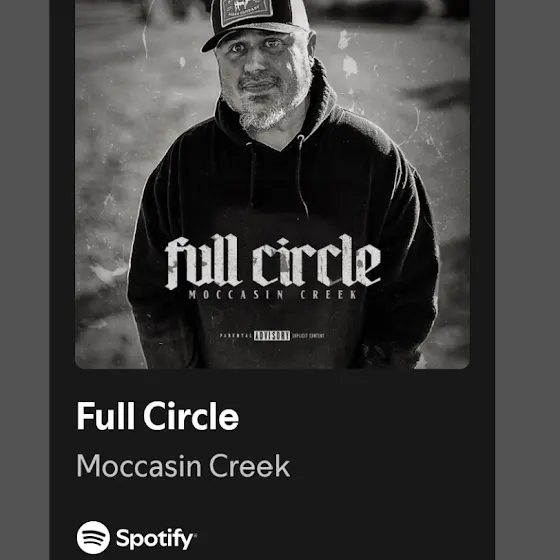Click the gray backdrop left of the card

(24, 280)
